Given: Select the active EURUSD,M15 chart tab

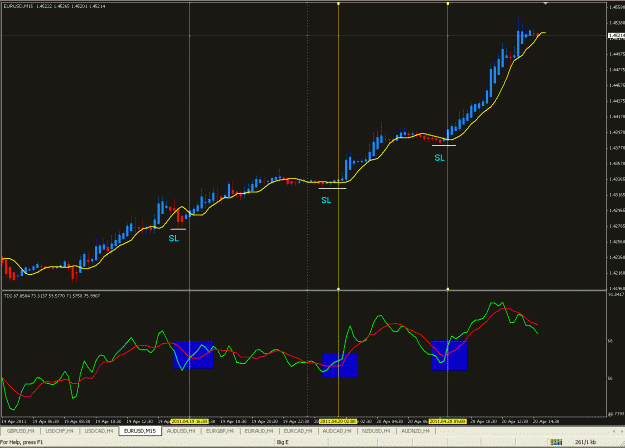Looking at the screenshot, I should coord(140,431).
